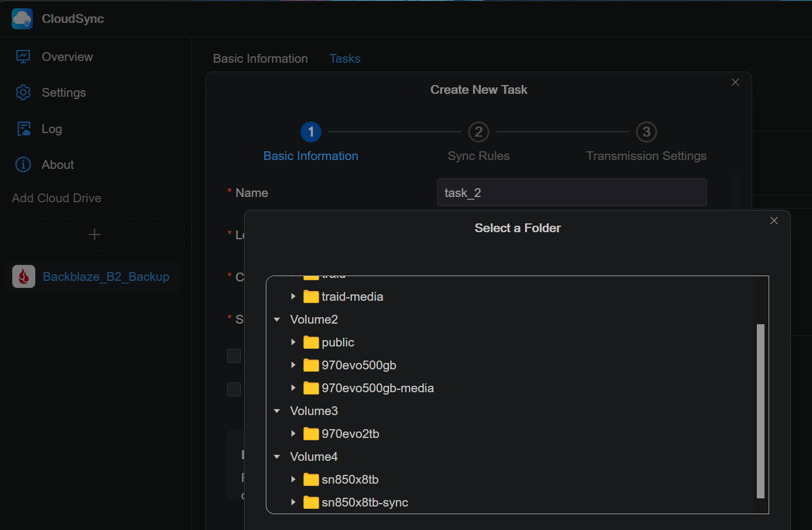Switch to the Tasks tab

click(345, 59)
